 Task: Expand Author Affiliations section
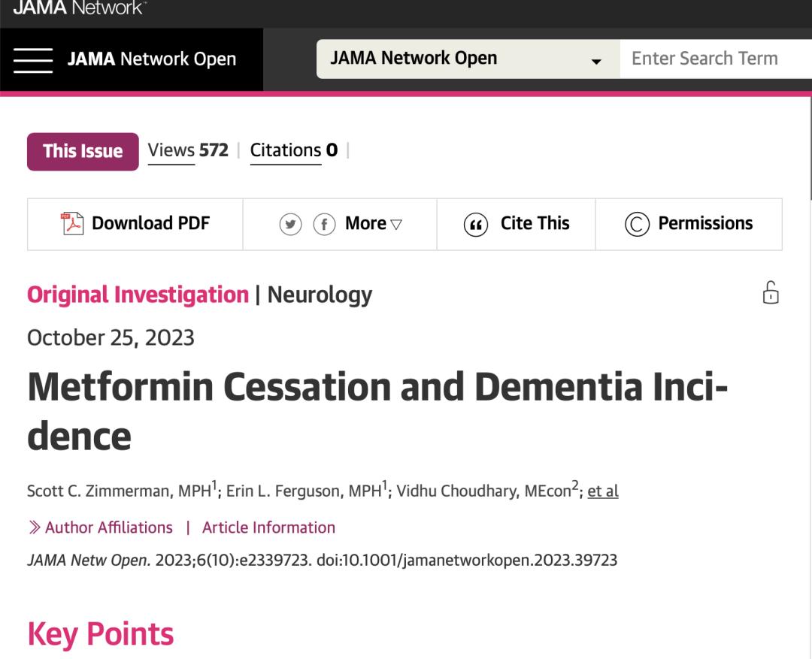[x=109, y=528]
